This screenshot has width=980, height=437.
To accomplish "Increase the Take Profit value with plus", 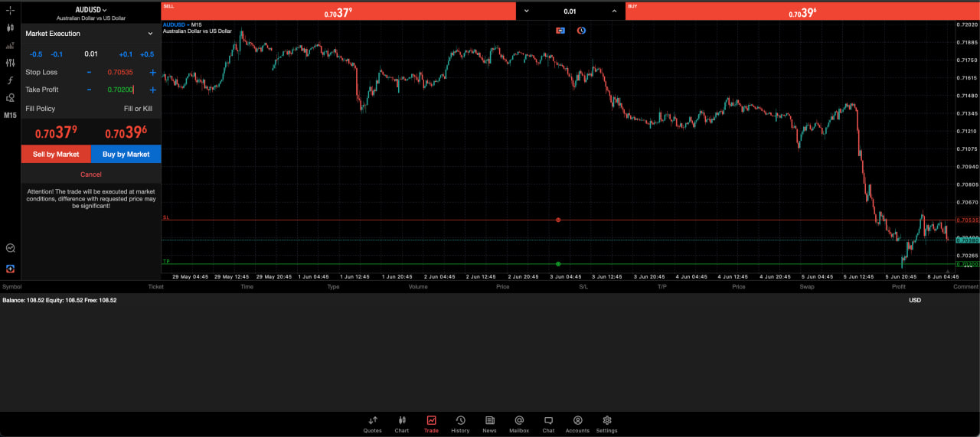I will point(152,90).
